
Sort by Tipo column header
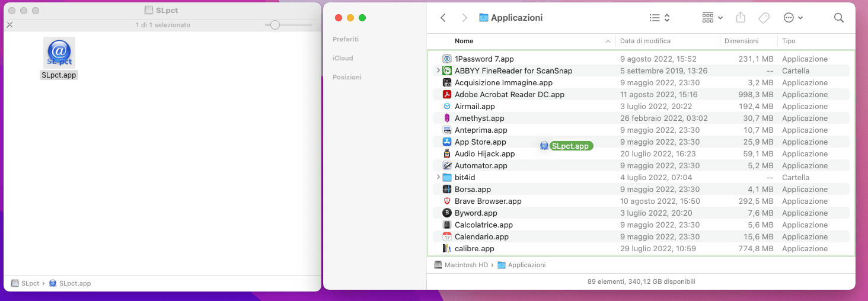tap(789, 41)
